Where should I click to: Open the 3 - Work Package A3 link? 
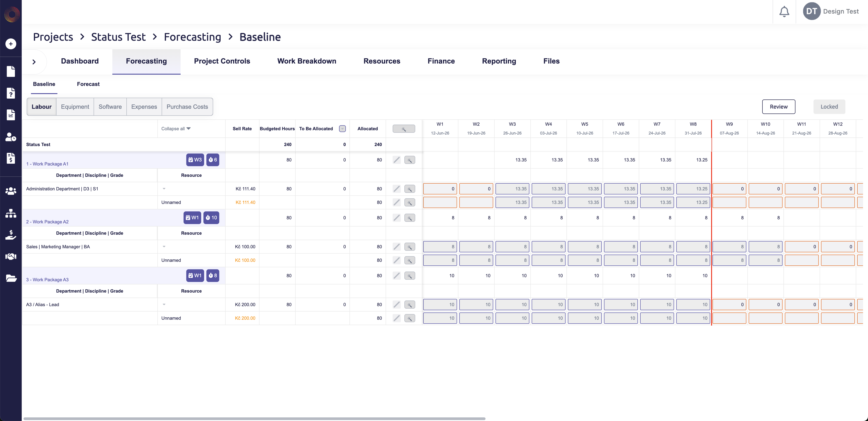pos(47,280)
